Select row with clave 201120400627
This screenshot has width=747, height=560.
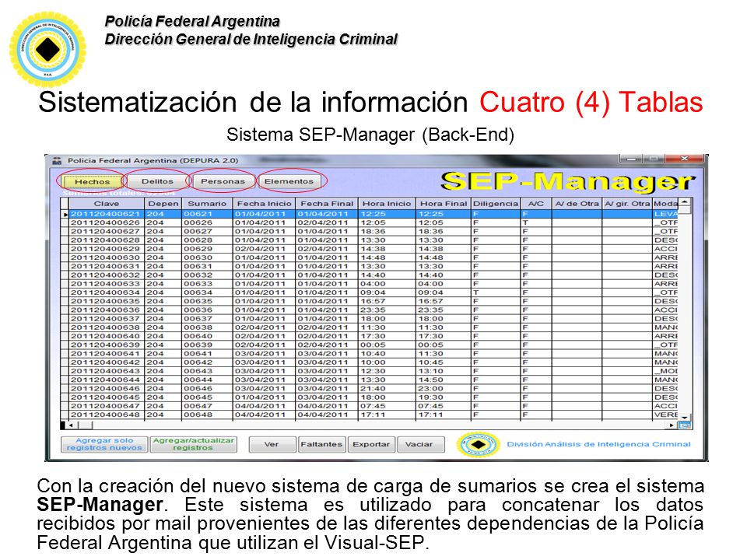pos(370,232)
